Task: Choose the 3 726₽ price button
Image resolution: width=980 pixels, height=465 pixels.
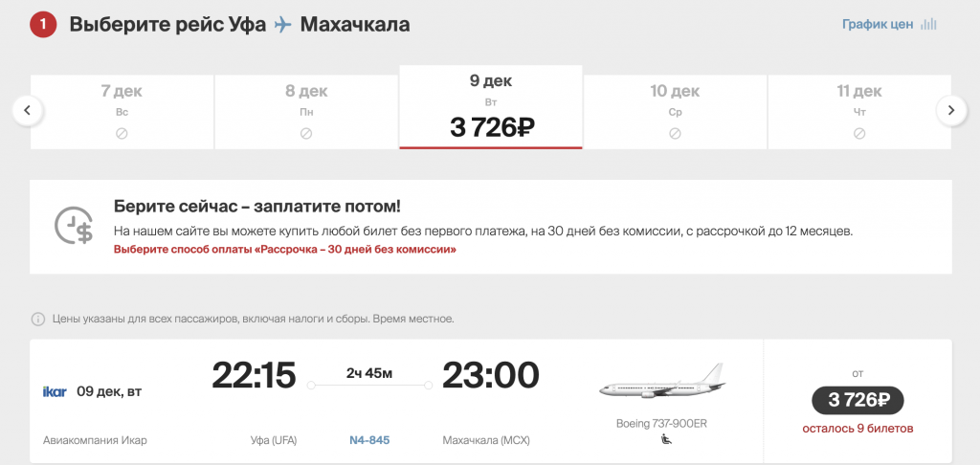Action: [857, 401]
